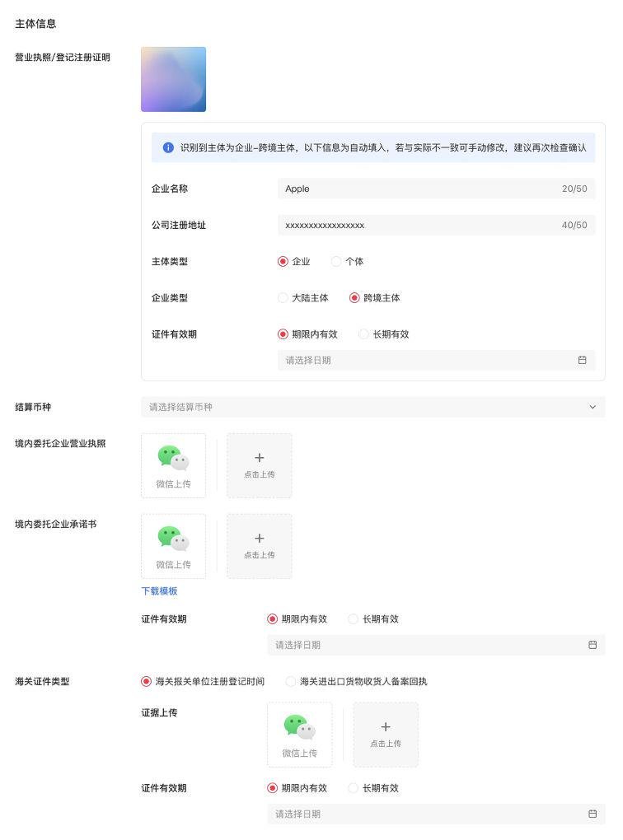Click the chevron arrow of 结算币种 selector
This screenshot has height=840, width=623.
593,407
